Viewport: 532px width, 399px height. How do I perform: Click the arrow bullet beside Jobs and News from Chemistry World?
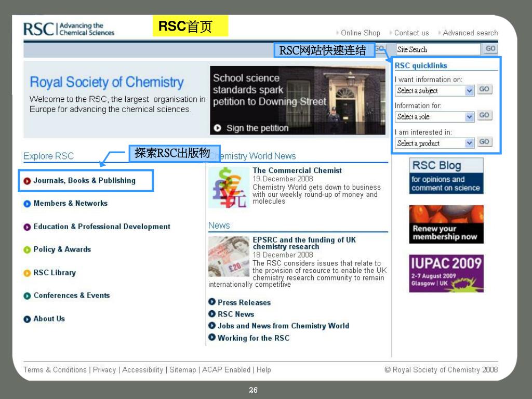coord(212,325)
